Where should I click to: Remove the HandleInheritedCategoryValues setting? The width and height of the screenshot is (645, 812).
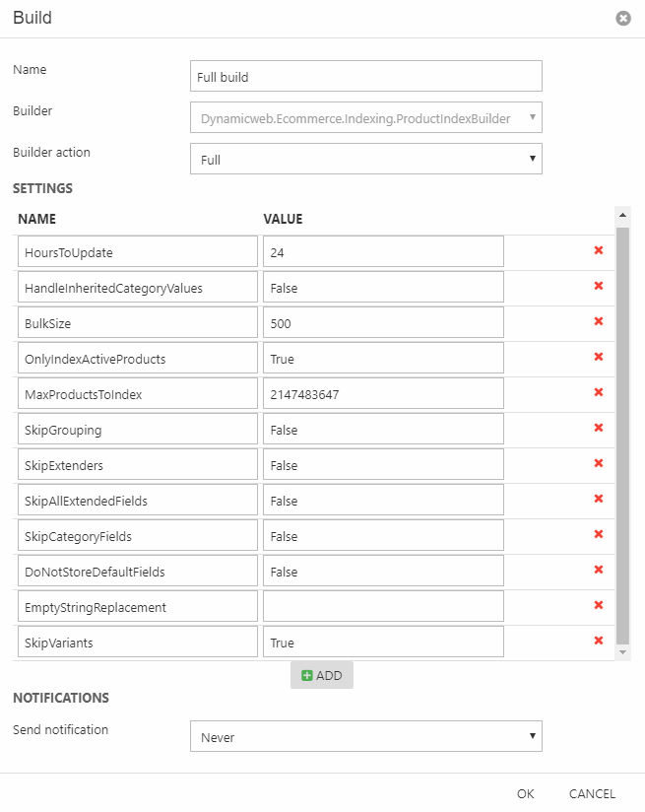598,287
